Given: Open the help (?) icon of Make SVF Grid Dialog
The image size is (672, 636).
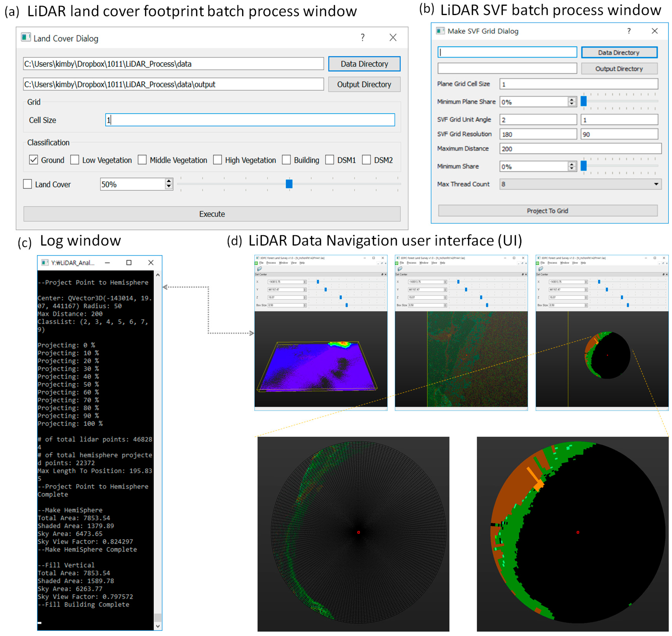Looking at the screenshot, I should (x=629, y=31).
